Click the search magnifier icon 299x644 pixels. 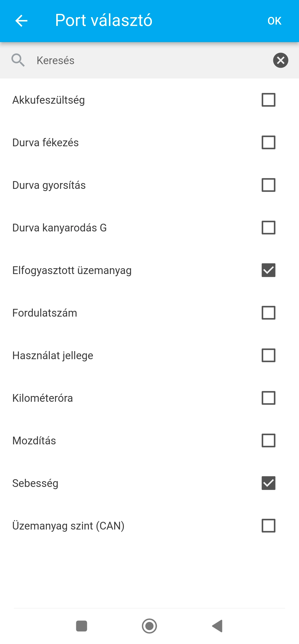click(18, 60)
